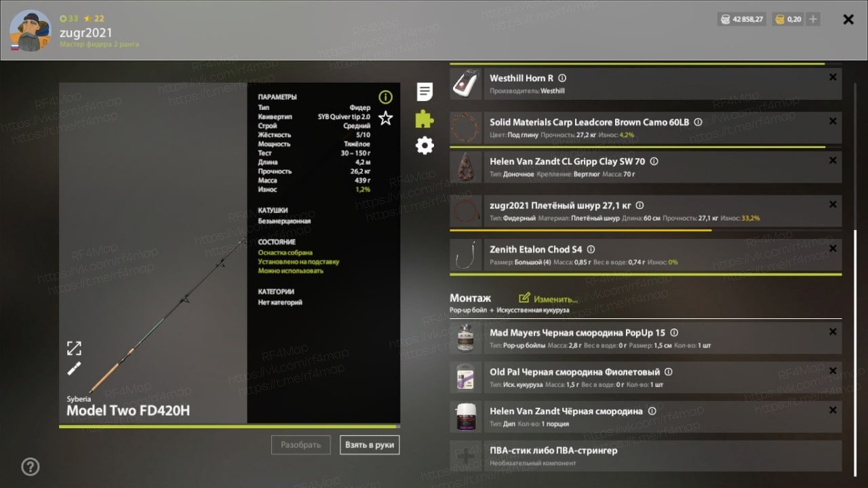Click silver coin balance 42 858,27

click(742, 19)
